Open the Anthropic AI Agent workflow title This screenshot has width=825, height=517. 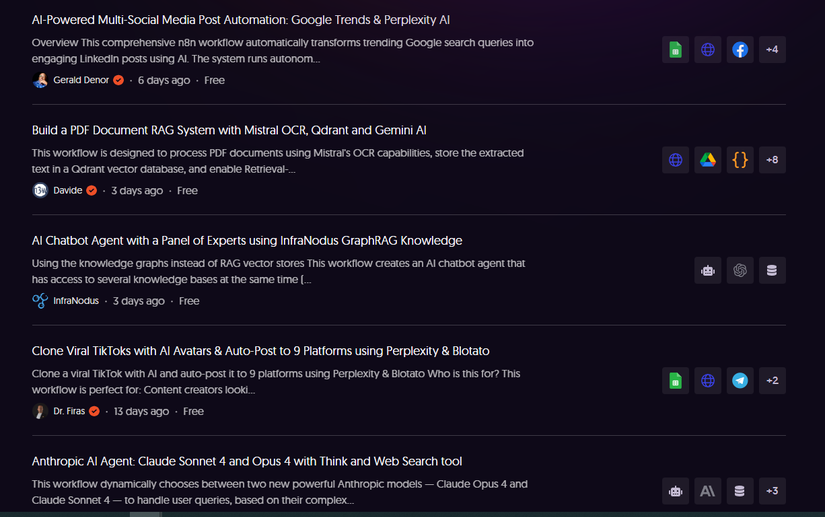(x=247, y=461)
